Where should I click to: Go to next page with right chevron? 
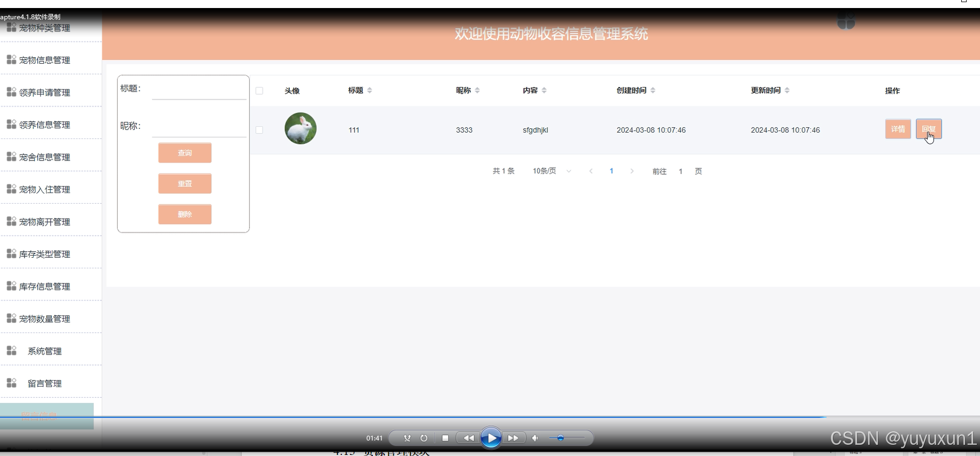pyautogui.click(x=632, y=171)
